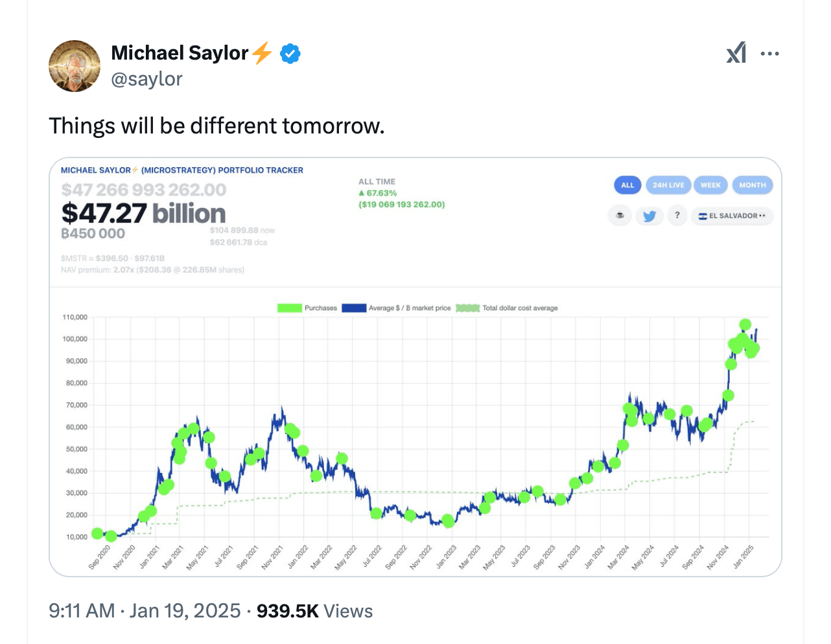Screen dimensions: 831x644
Task: Click the question mark help icon
Action: (677, 215)
